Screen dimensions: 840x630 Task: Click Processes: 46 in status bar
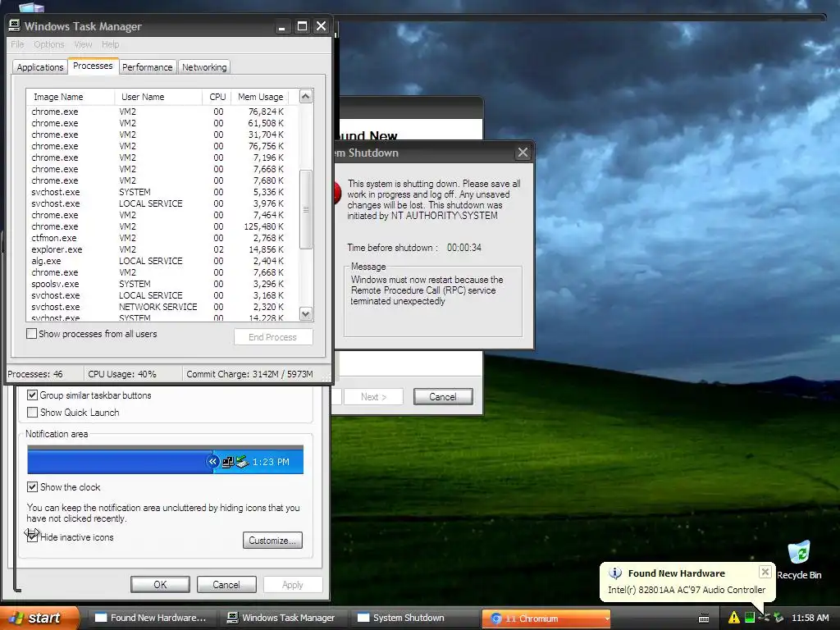[x=35, y=374]
